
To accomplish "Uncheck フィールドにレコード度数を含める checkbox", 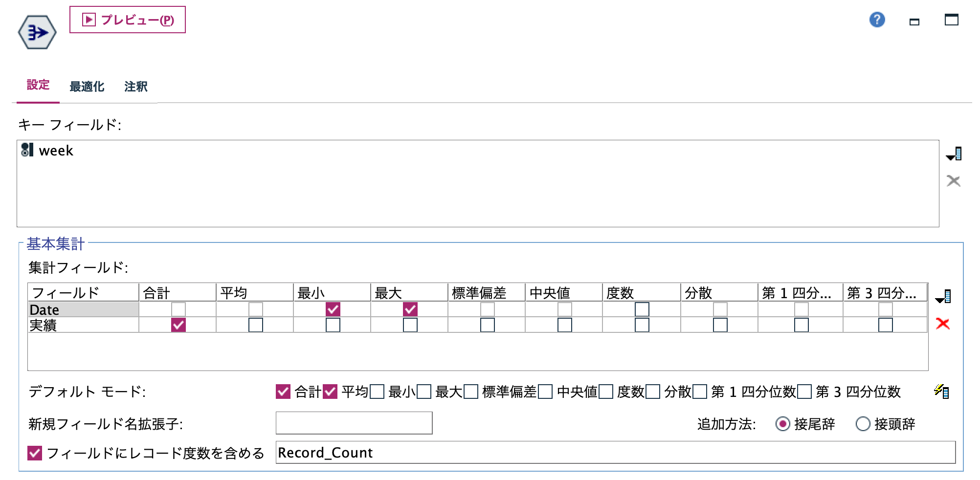I will tap(35, 453).
